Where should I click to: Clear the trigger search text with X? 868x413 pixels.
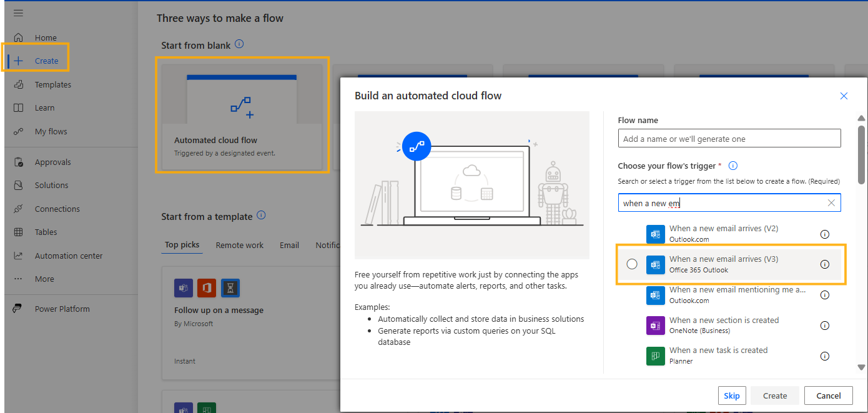(831, 203)
